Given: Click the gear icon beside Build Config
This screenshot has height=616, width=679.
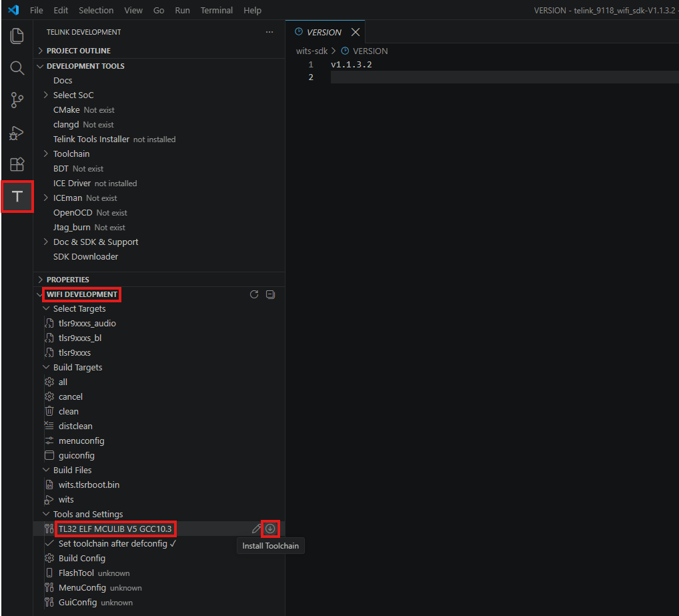Looking at the screenshot, I should coord(49,558).
